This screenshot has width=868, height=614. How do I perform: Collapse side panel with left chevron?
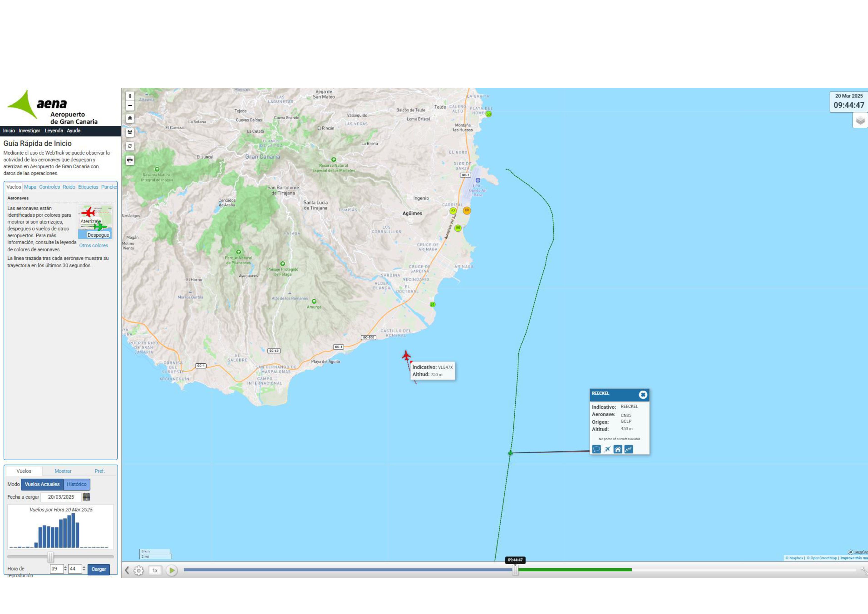(x=127, y=570)
